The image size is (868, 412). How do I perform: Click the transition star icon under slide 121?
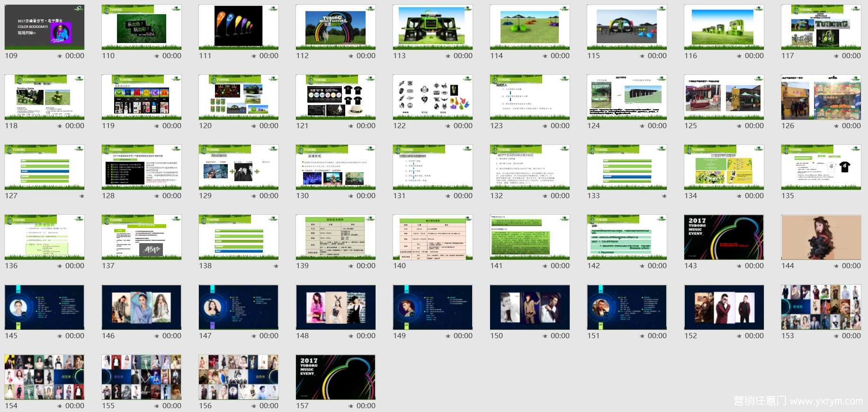point(350,126)
